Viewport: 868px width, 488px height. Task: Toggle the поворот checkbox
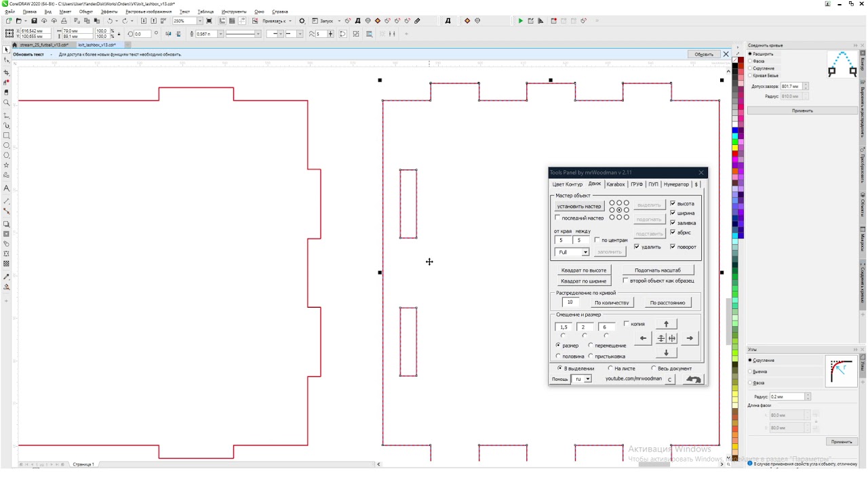[x=673, y=247]
